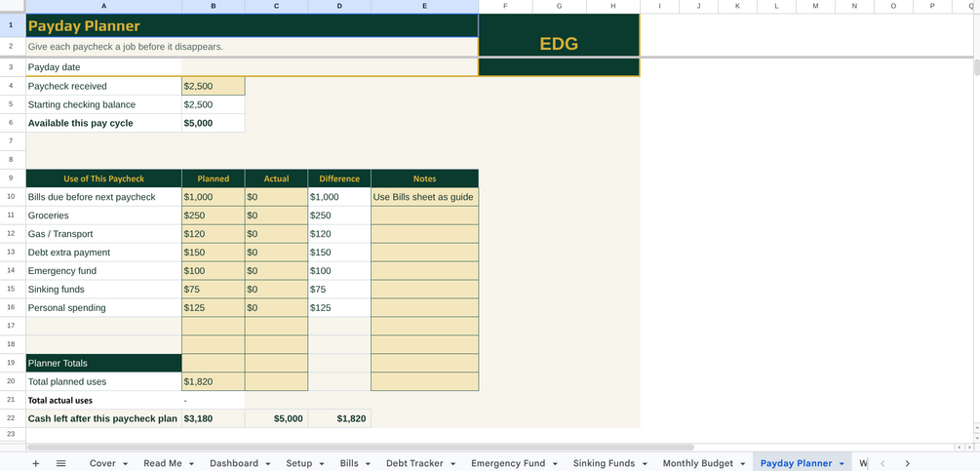Select column D header

339,6
